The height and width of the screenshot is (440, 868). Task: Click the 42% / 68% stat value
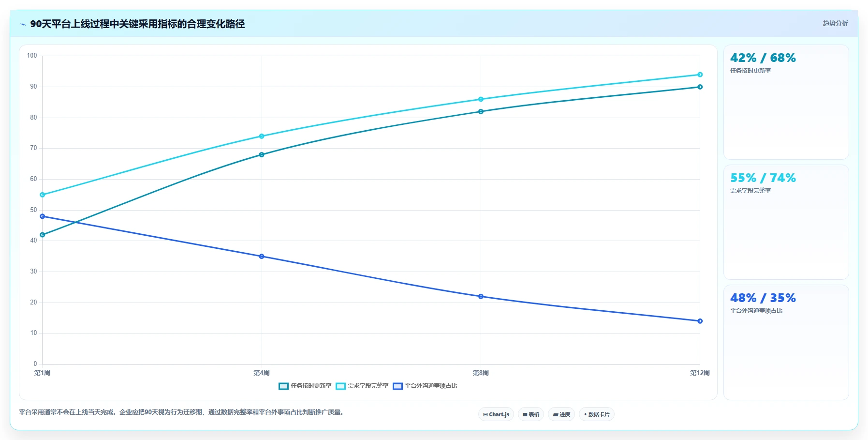[x=763, y=58]
